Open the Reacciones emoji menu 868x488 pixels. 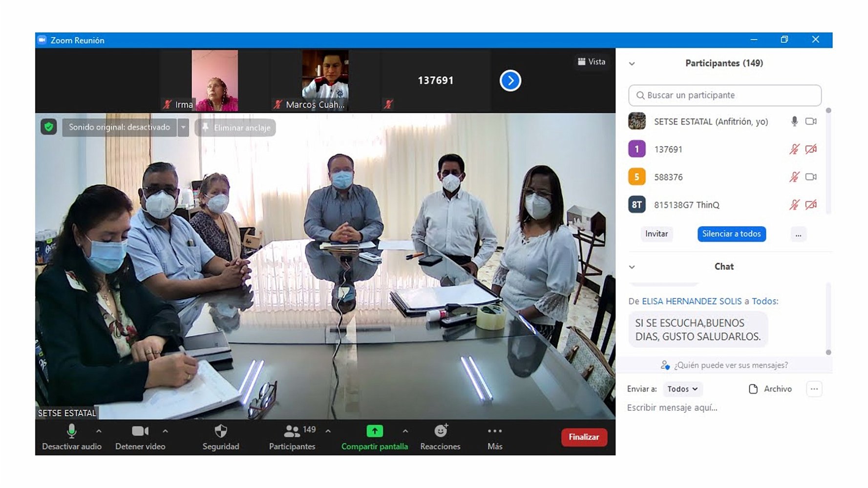[x=440, y=437]
